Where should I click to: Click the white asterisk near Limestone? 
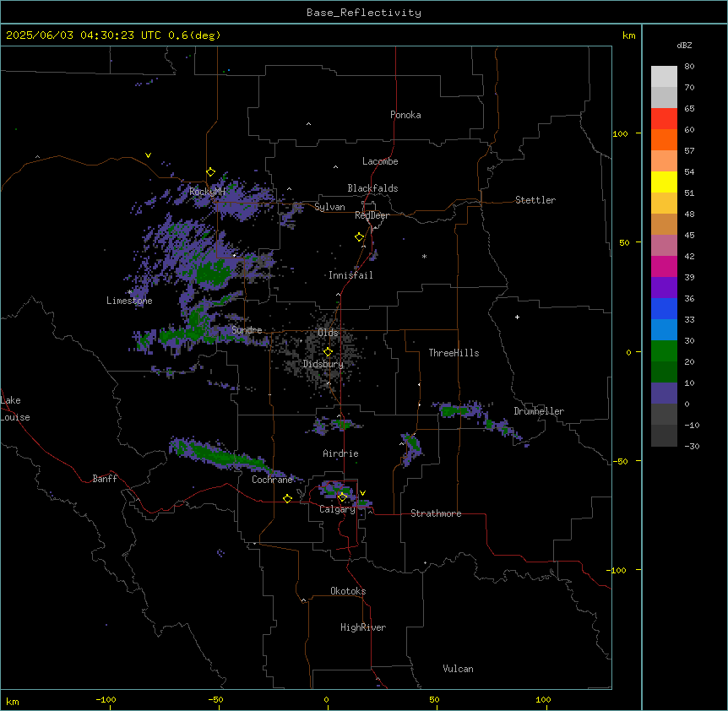click(130, 292)
